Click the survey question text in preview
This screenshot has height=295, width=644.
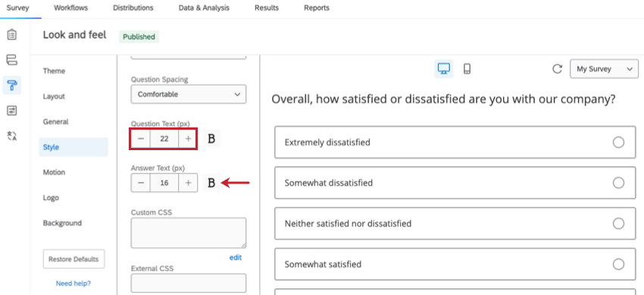click(x=443, y=99)
